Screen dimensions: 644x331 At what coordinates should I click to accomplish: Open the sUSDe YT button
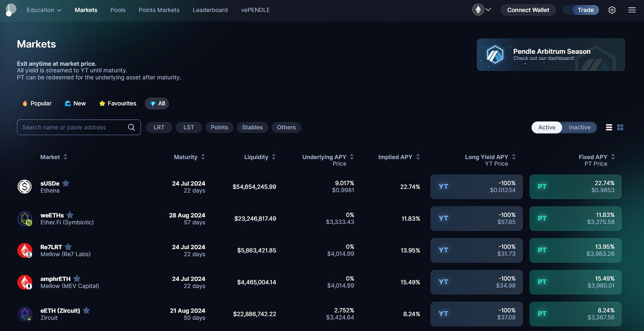(477, 187)
